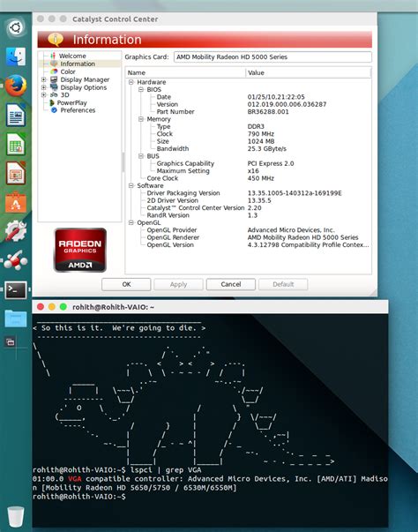The width and height of the screenshot is (418, 532).
Task: Expand the Display Options tree node
Action: [x=43, y=87]
